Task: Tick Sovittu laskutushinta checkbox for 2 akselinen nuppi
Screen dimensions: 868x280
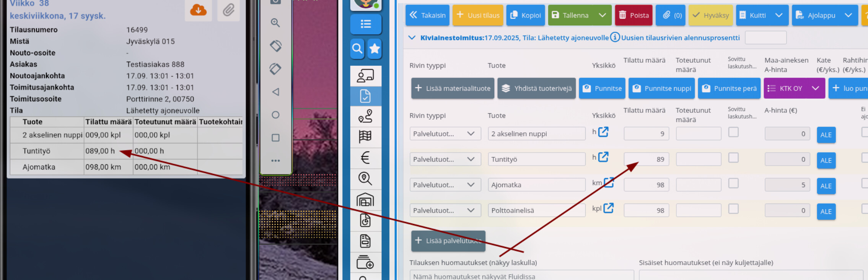Action: (x=733, y=132)
